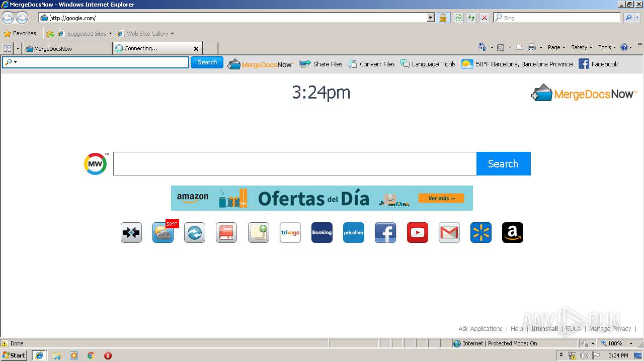644x362 pixels.
Task: Expand the zoom level 100% dropdown
Action: point(631,343)
